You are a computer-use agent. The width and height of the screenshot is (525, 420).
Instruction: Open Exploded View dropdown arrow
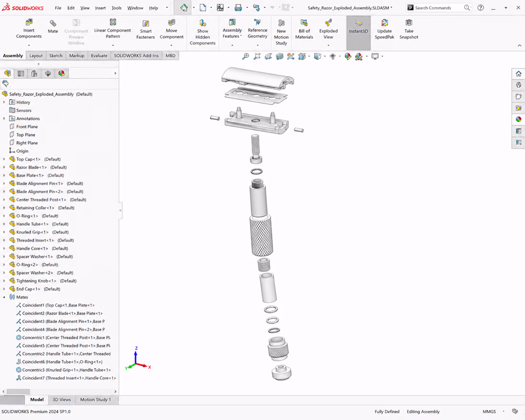(x=328, y=45)
